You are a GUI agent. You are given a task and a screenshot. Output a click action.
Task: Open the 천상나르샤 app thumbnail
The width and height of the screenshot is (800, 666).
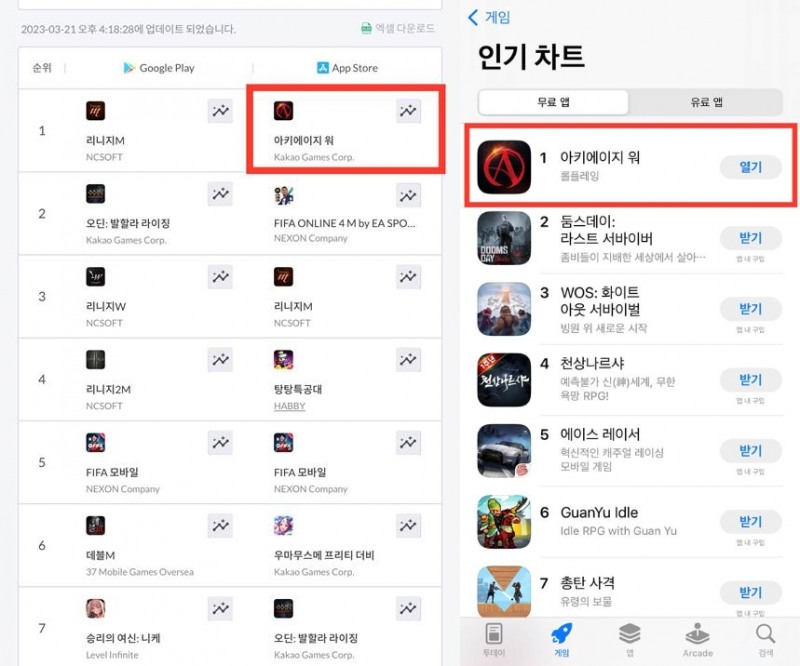(504, 380)
